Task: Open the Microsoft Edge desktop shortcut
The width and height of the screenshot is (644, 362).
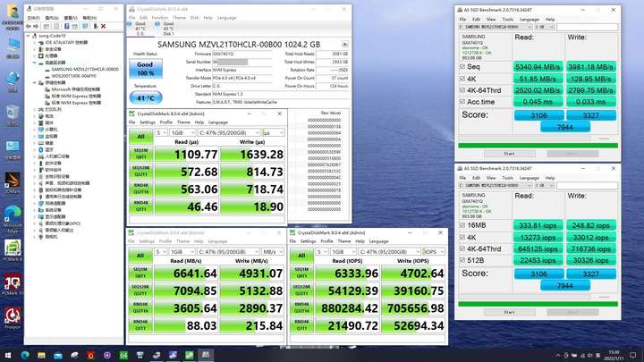Action: pos(13,219)
